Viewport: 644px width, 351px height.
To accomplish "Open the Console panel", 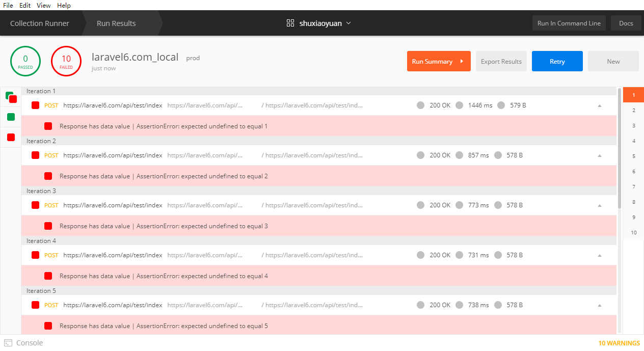I will pos(23,343).
